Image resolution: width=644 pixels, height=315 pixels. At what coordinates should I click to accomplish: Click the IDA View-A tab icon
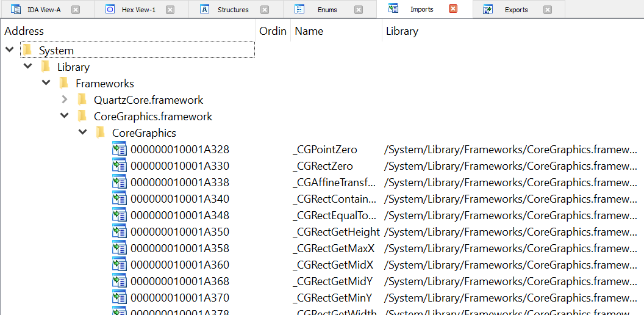coord(16,9)
